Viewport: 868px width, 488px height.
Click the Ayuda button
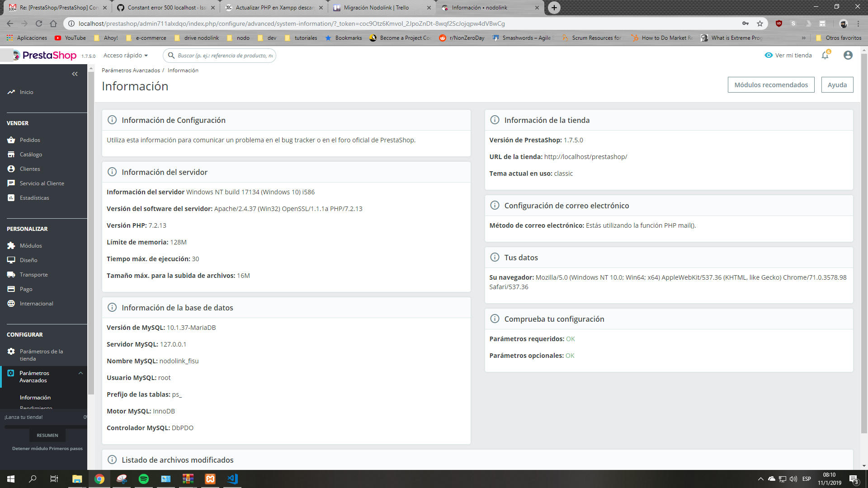[837, 85]
